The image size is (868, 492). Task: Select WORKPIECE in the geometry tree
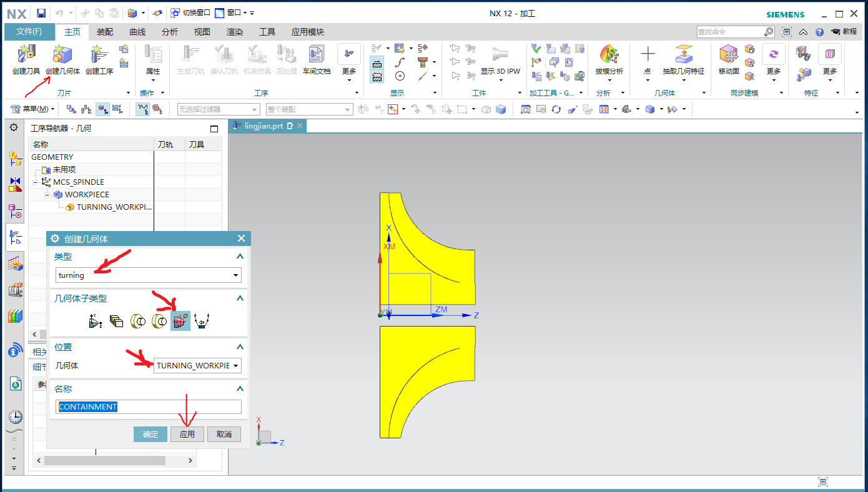click(x=86, y=194)
